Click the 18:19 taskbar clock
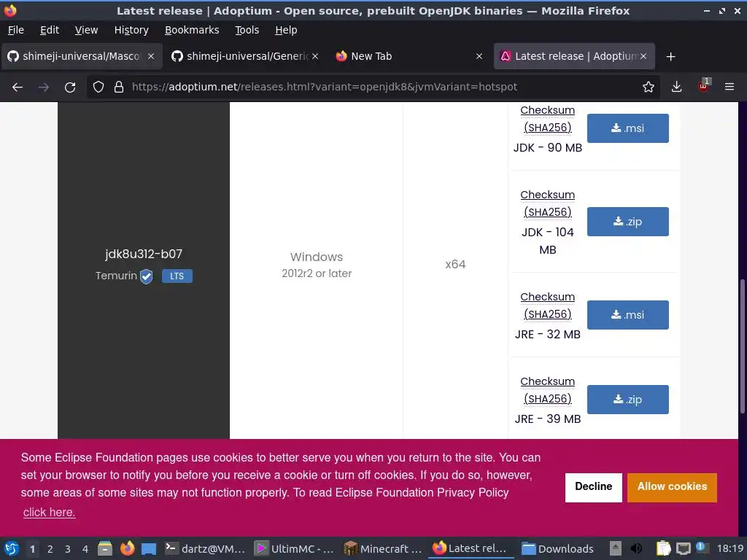The image size is (747, 560). [729, 548]
